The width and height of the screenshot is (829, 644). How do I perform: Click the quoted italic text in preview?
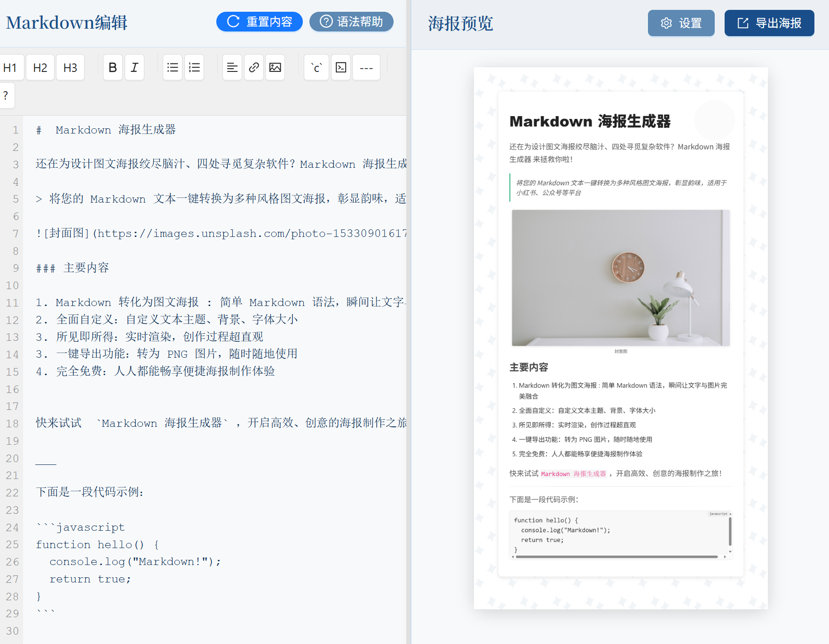click(x=622, y=188)
